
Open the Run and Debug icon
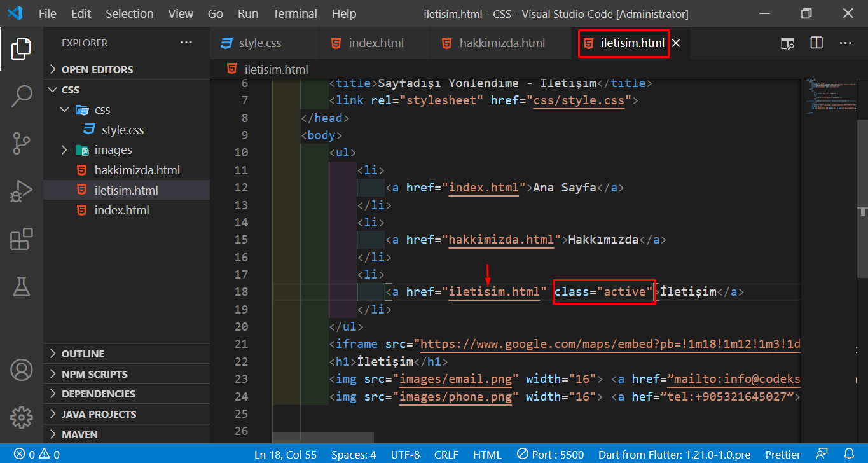tap(21, 191)
